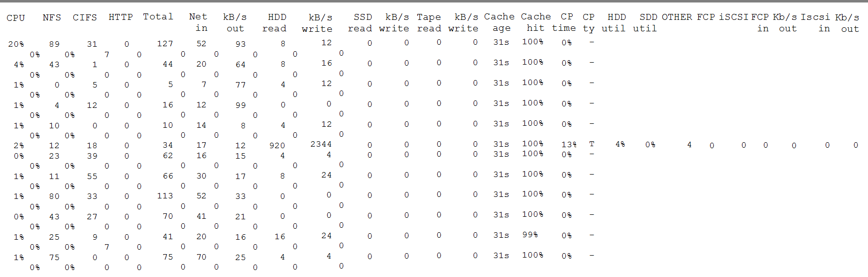
Task: Select the iSCSI column header
Action: click(x=734, y=17)
